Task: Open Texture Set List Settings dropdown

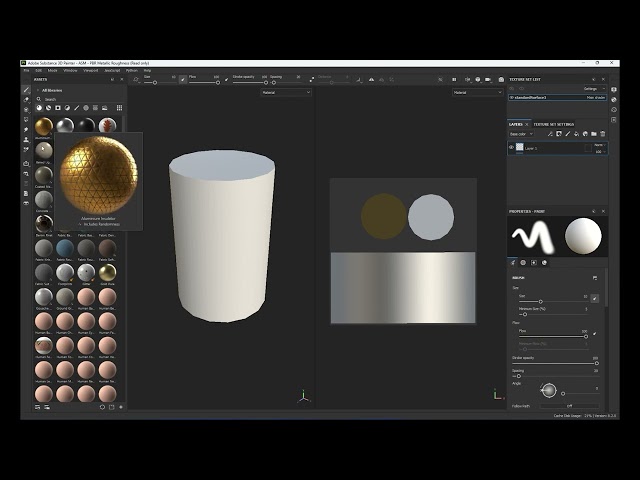Action: tap(594, 89)
